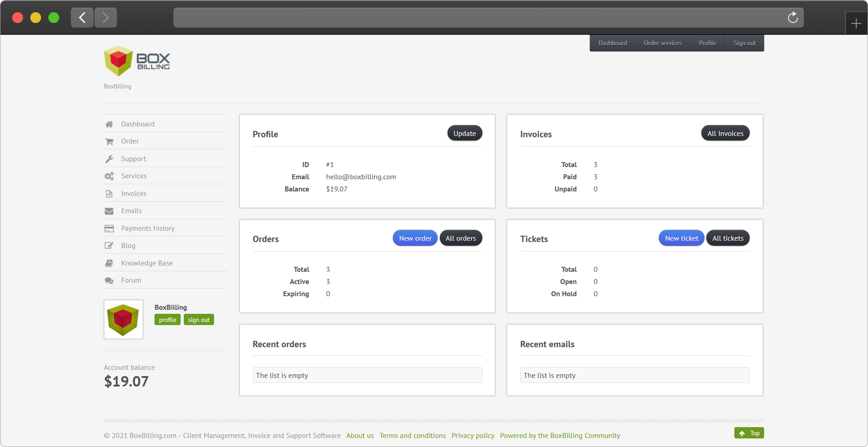Screen dimensions: 868x447
Task: Open Terms and conditions link
Action: [412, 436]
